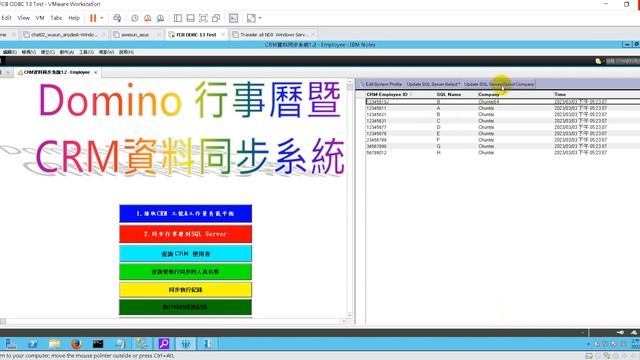Select the row with SQL Name G
Image resolution: width=640 pixels, height=360 pixels.
point(503,146)
